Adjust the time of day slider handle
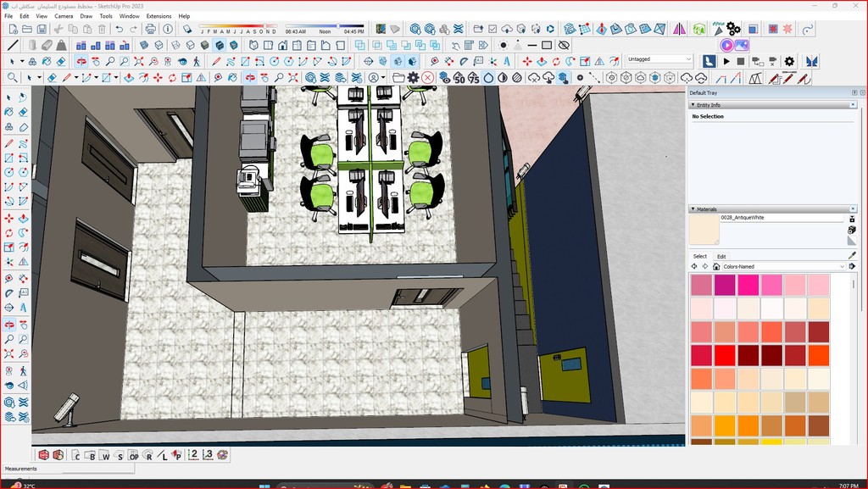868x489 pixels. (338, 26)
